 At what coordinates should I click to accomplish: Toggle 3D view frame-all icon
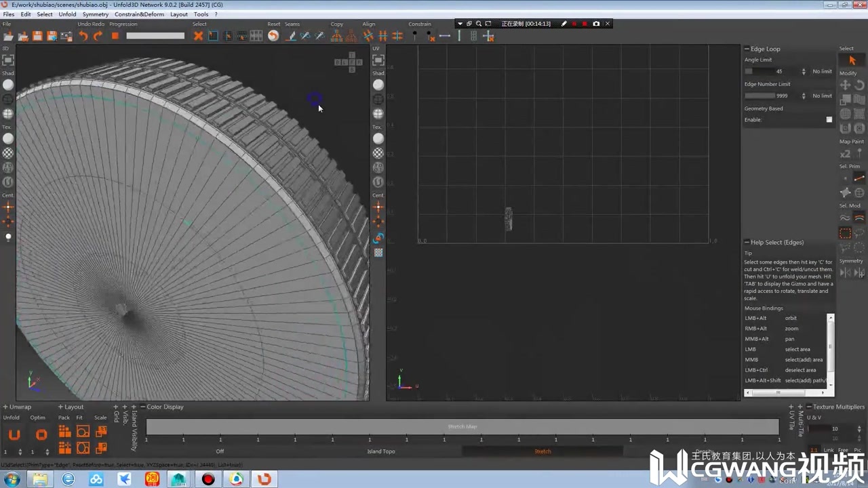tap(8, 60)
